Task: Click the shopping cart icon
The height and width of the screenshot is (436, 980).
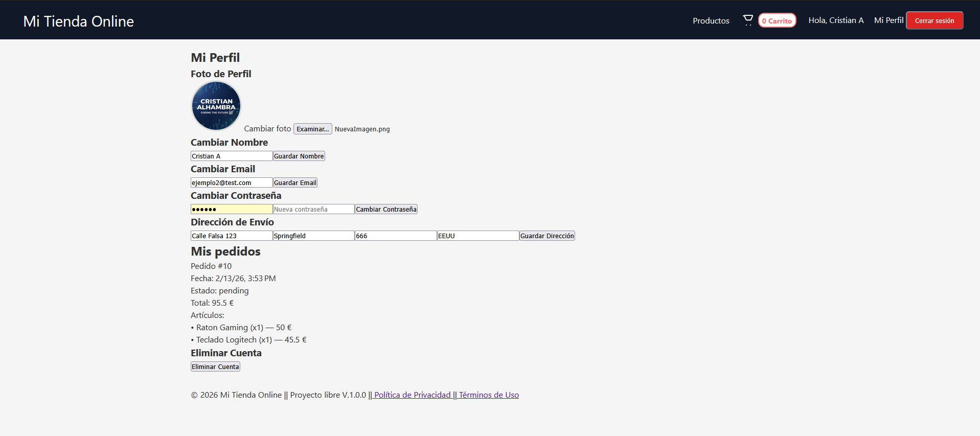Action: pos(747,20)
